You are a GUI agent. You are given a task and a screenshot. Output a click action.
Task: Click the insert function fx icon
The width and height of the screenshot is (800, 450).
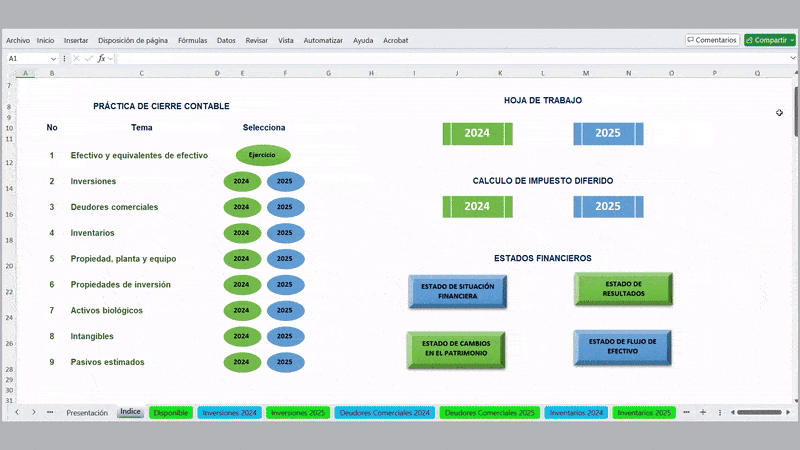pos(101,59)
